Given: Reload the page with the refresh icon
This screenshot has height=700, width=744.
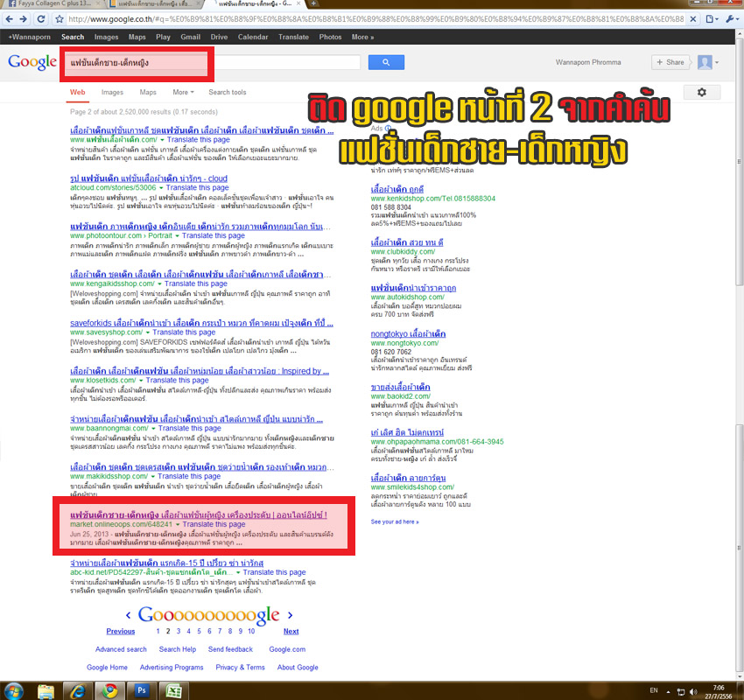Looking at the screenshot, I should click(41, 19).
